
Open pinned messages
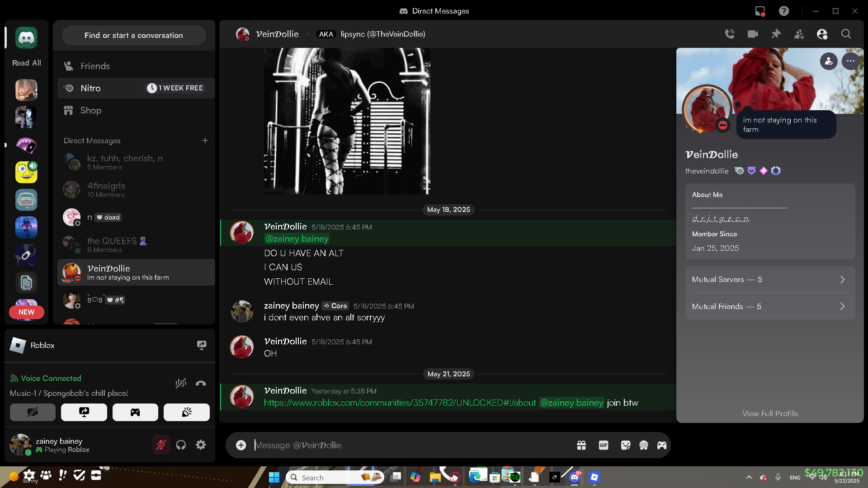pos(776,34)
